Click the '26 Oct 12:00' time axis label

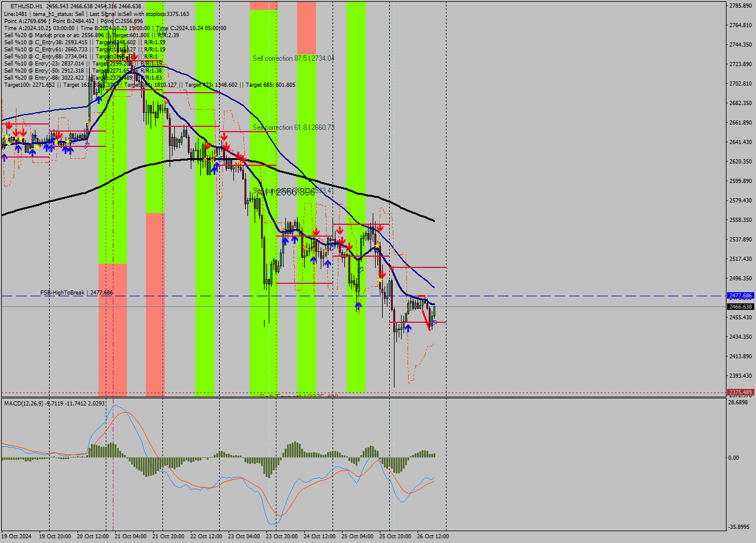[x=433, y=537]
